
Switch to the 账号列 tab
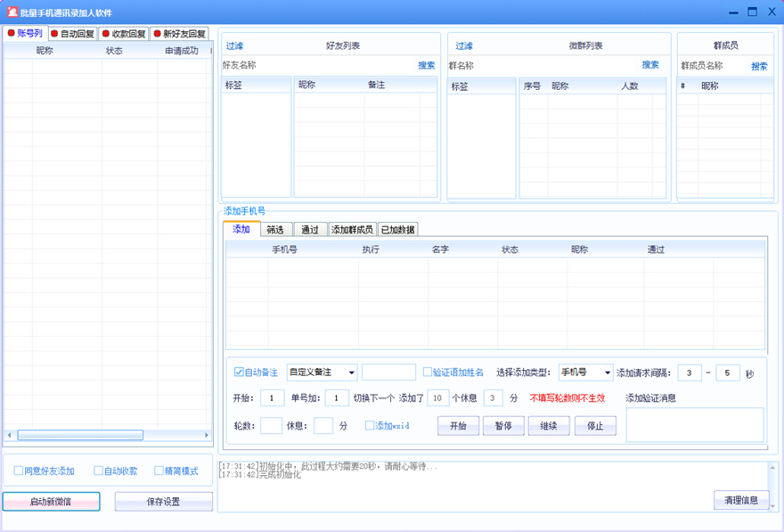25,34
